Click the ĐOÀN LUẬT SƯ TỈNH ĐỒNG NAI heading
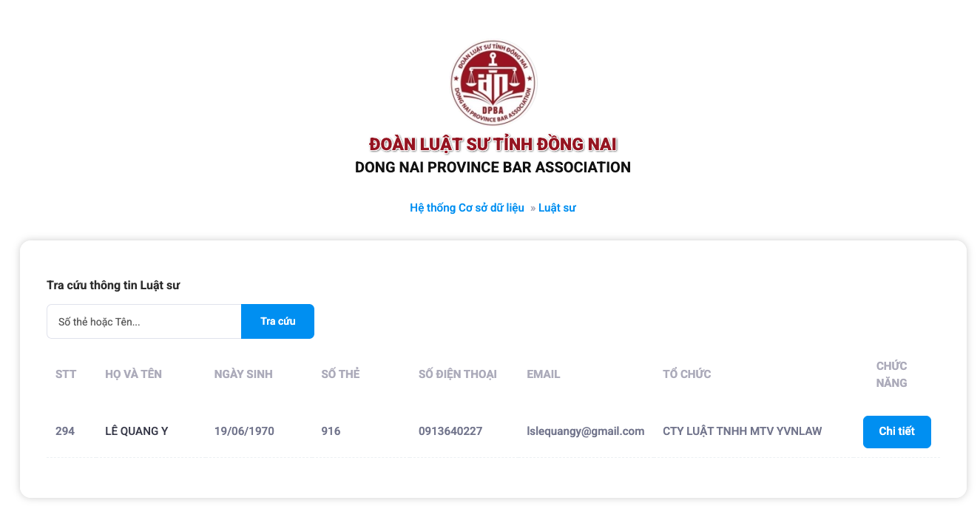Image resolution: width=980 pixels, height=506 pixels. (x=493, y=144)
